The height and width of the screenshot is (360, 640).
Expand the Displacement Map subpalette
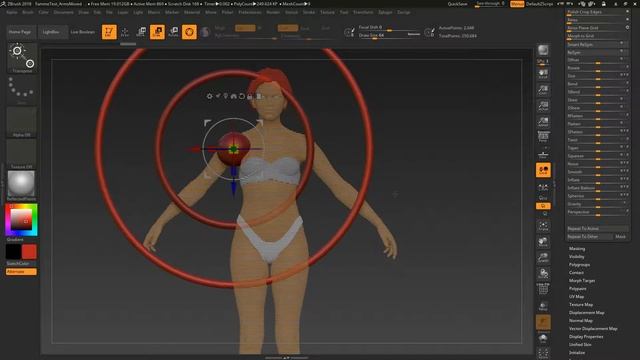(586, 313)
